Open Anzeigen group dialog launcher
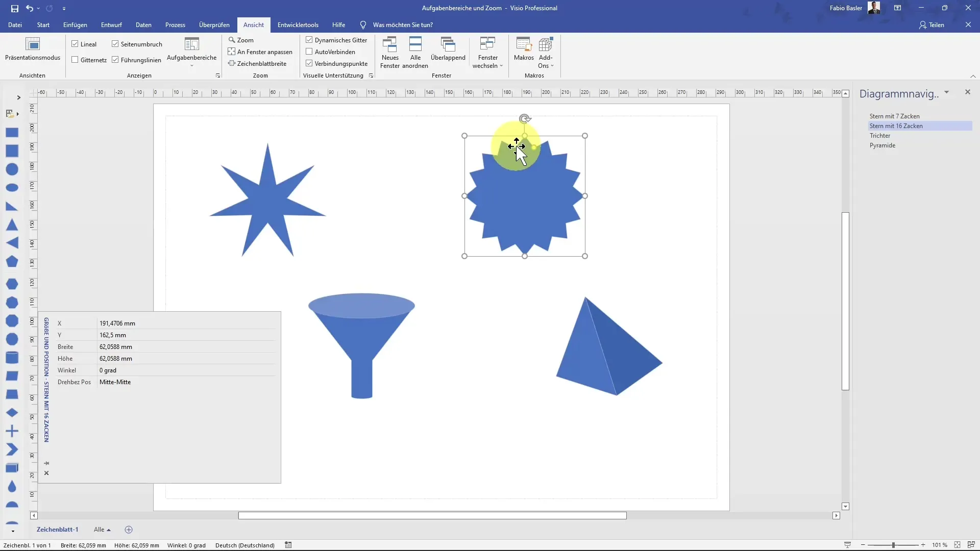Image resolution: width=980 pixels, height=551 pixels. click(x=218, y=76)
